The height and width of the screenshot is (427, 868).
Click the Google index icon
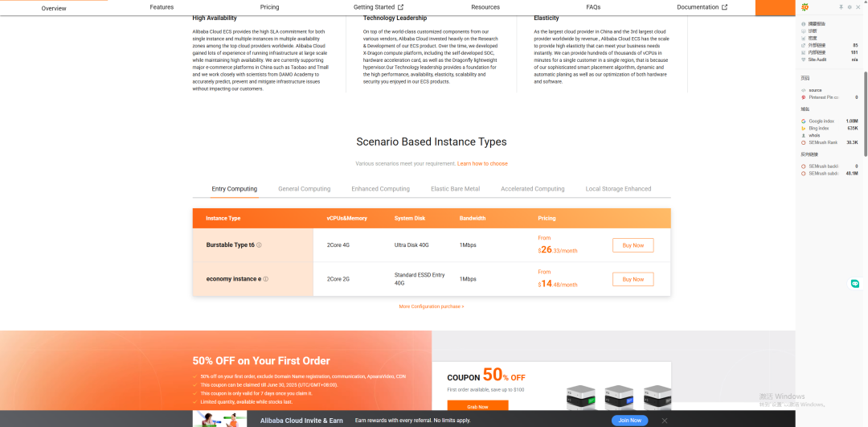click(804, 121)
